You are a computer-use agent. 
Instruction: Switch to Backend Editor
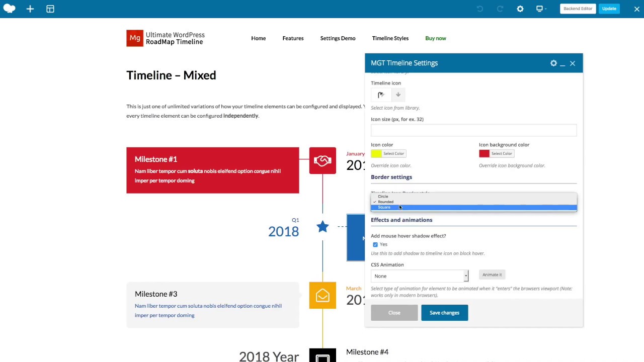pos(578,9)
